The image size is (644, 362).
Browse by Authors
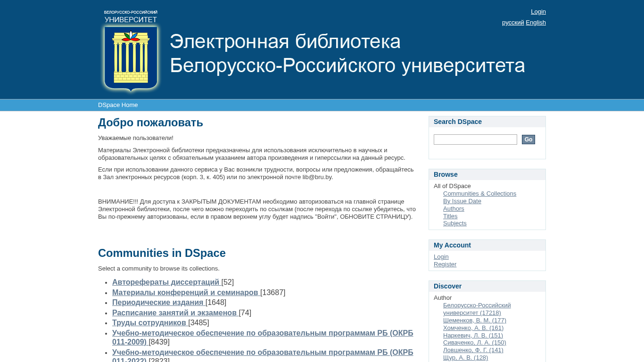coord(454,209)
